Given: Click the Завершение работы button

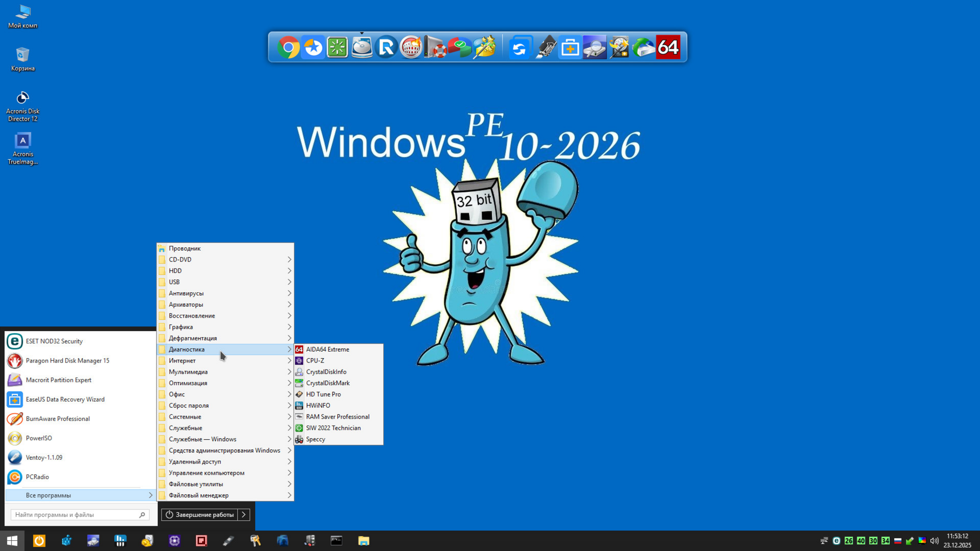Looking at the screenshot, I should (x=199, y=515).
